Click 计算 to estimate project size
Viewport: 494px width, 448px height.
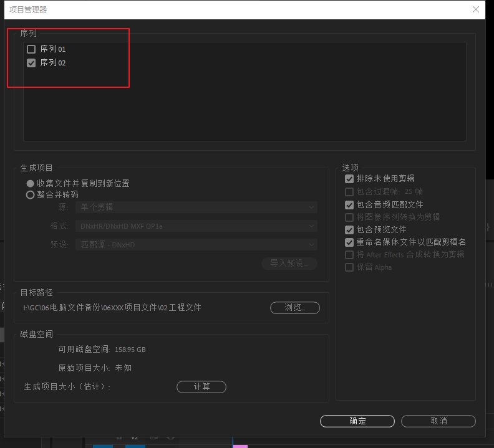[x=201, y=387]
